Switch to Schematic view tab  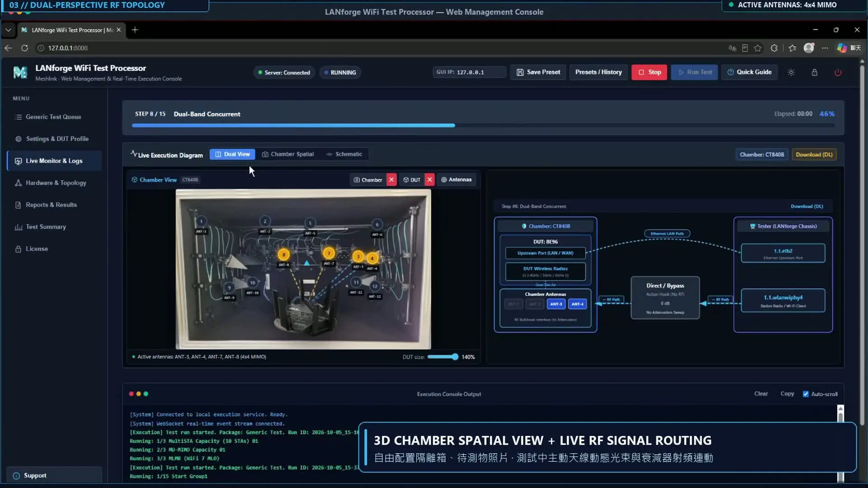tap(344, 154)
